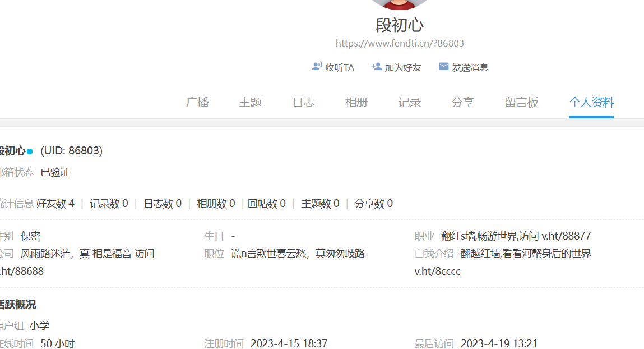Image resolution: width=644 pixels, height=349 pixels.
Task: Click the 职业 value mentioning v.ht/88877
Action: [516, 236]
